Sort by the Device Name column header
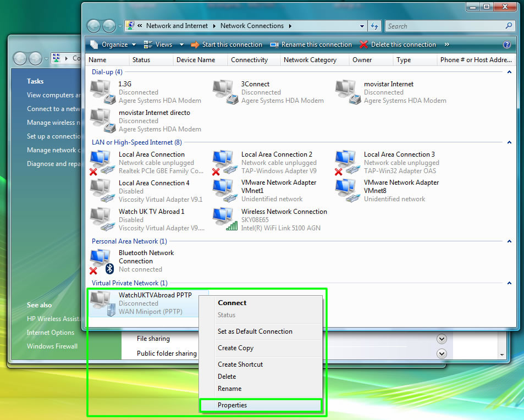The width and height of the screenshot is (524, 420). [200, 60]
